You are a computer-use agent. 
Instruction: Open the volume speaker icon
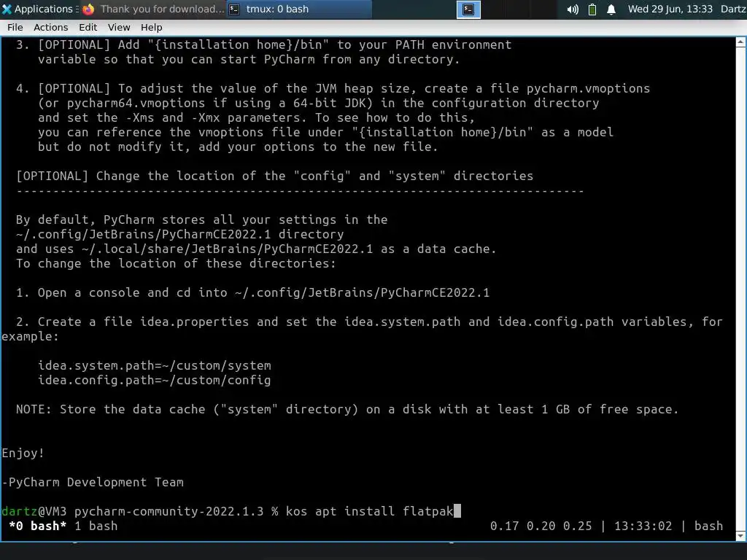[x=573, y=9]
